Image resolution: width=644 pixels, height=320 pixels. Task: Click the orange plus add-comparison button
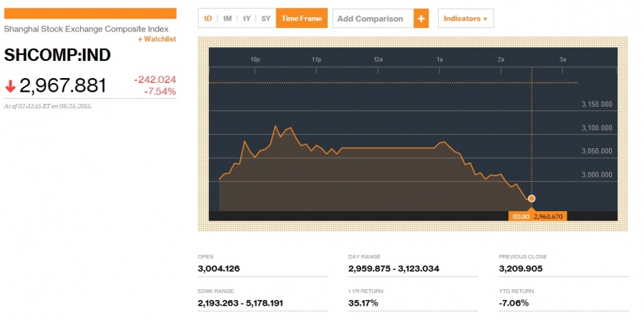(421, 19)
